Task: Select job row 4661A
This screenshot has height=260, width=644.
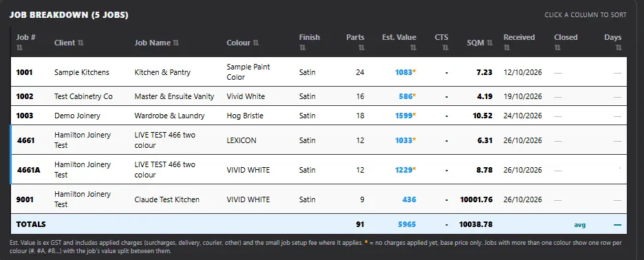Action: click(319, 170)
